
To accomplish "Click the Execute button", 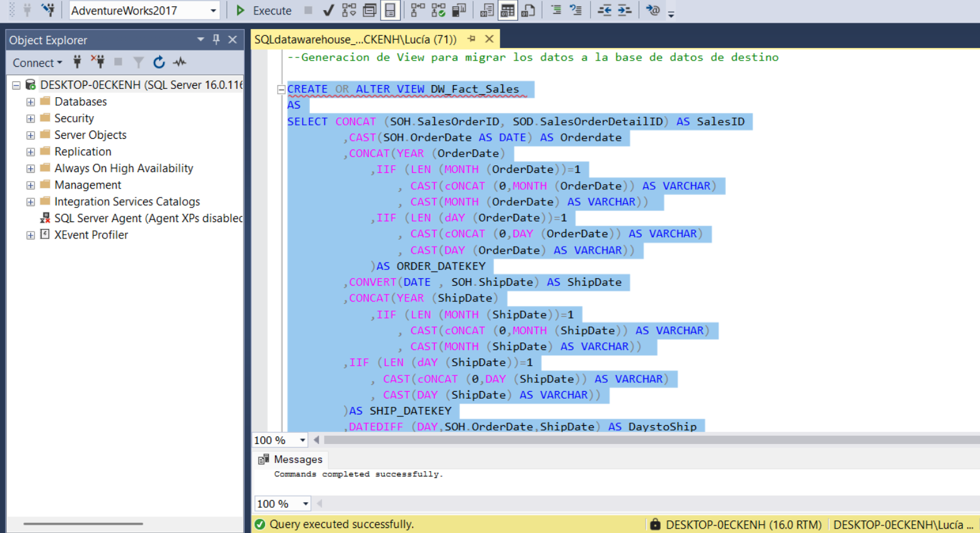I will tap(264, 10).
